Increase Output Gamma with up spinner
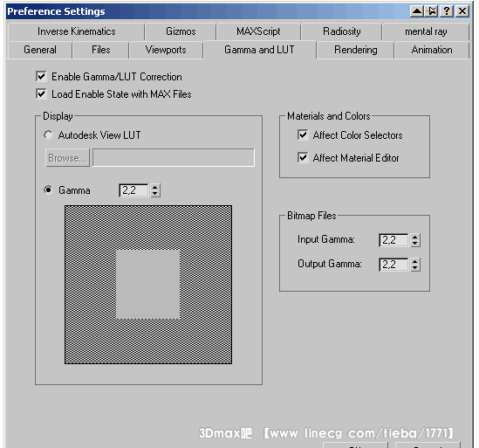The height and width of the screenshot is (448, 479). point(414,261)
